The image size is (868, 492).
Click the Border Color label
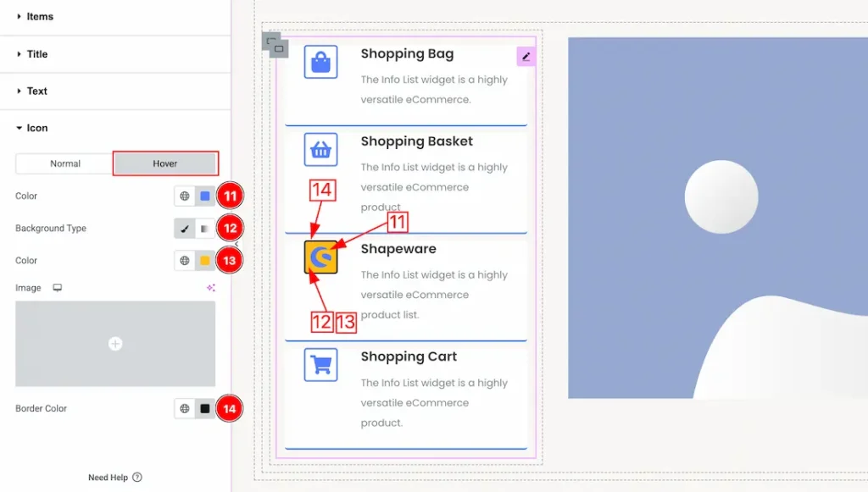pos(41,408)
